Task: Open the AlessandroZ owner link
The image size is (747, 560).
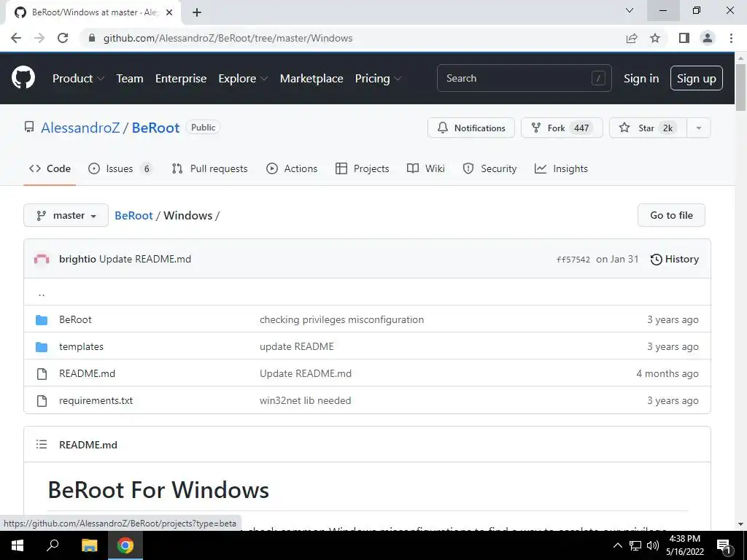Action: (80, 128)
